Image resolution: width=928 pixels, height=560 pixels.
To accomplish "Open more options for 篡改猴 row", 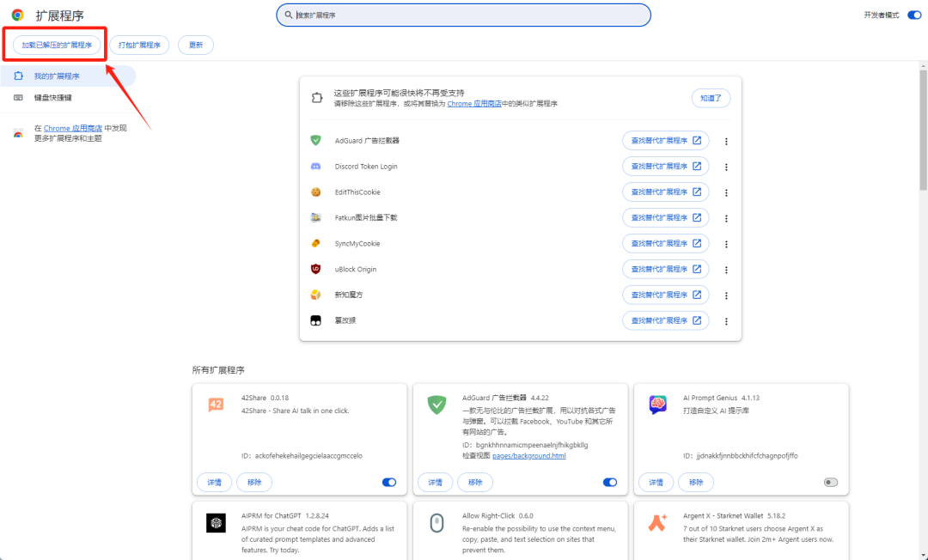I will (x=726, y=321).
